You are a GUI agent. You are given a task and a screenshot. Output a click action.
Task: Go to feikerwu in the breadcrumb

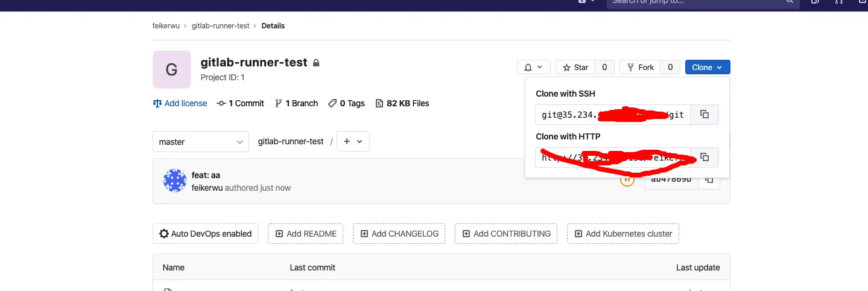166,26
